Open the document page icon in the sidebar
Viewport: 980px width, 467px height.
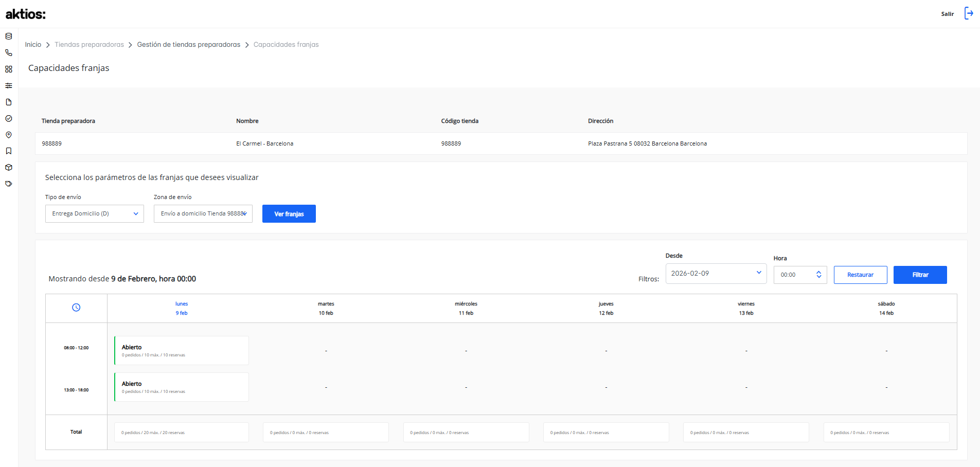tap(9, 102)
